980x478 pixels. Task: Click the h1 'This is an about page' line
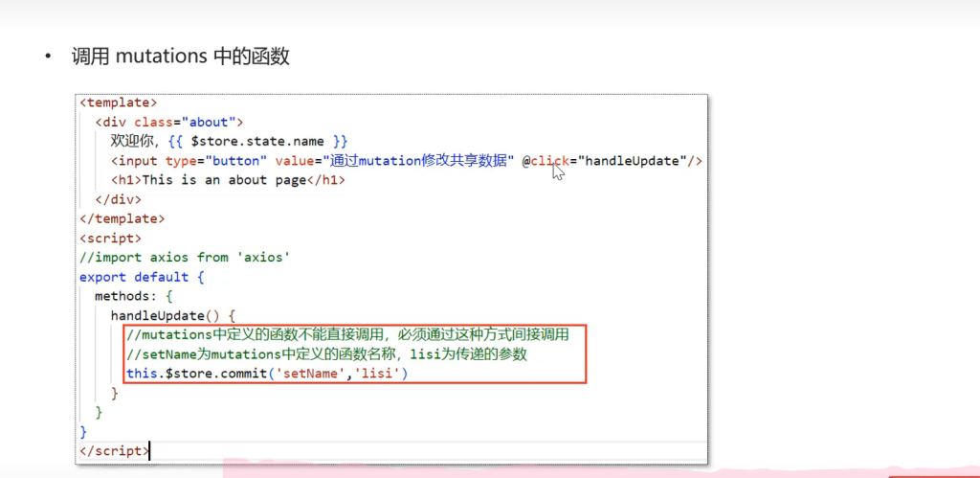point(227,180)
